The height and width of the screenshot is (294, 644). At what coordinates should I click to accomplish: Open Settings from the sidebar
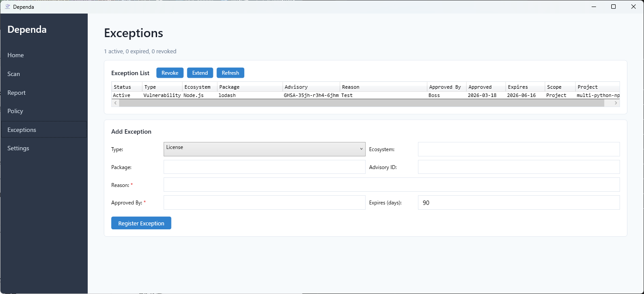point(18,148)
